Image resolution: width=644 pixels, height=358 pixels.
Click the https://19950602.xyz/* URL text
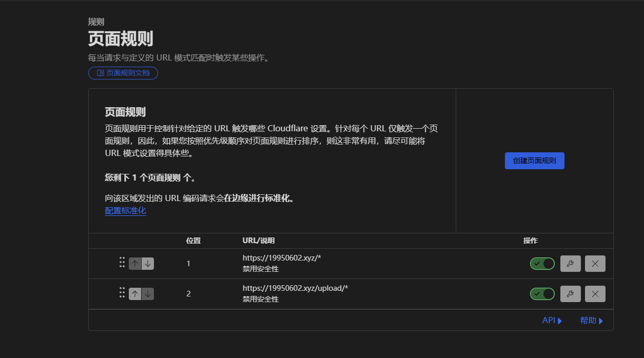click(x=282, y=258)
